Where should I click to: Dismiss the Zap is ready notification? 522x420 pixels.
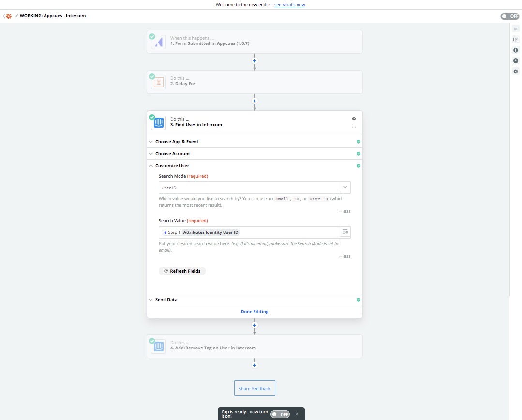pyautogui.click(x=298, y=414)
